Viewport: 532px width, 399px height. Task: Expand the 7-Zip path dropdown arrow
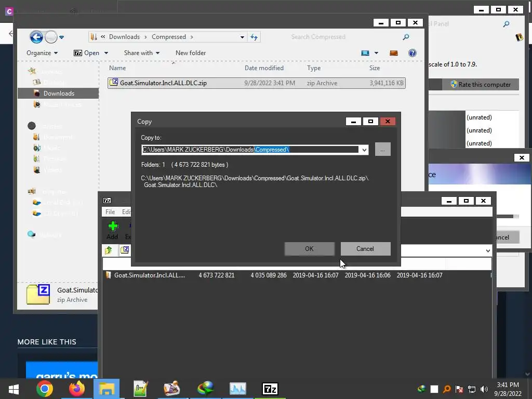487,251
